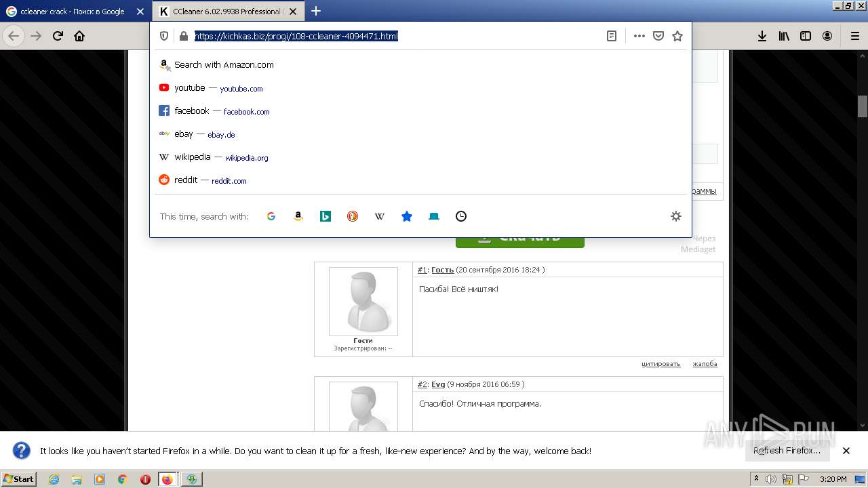Open the Downloads panel

pyautogui.click(x=762, y=36)
